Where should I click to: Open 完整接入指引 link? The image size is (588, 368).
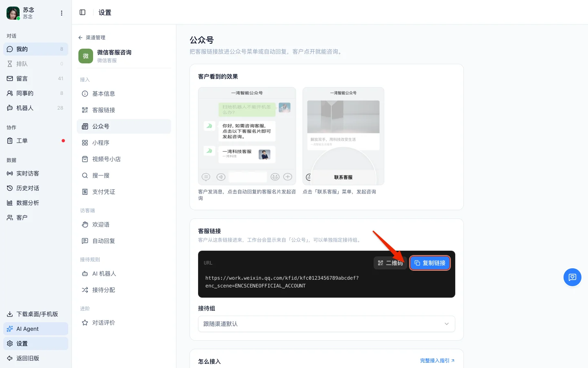pos(437,361)
